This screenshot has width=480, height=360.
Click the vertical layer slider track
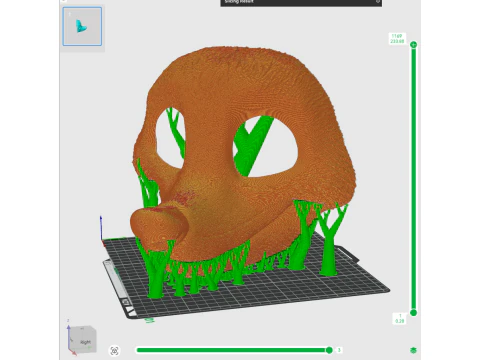[x=414, y=179]
